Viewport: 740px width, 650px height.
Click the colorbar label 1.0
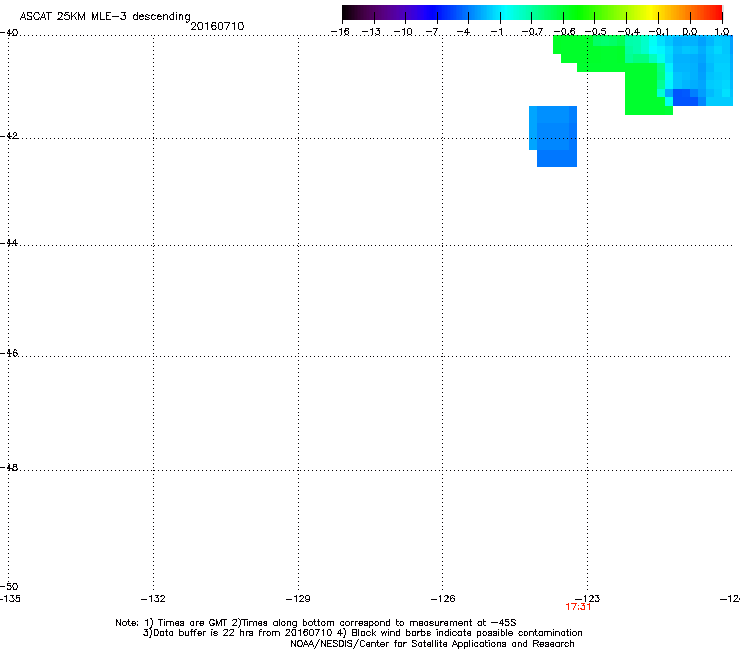722,32
